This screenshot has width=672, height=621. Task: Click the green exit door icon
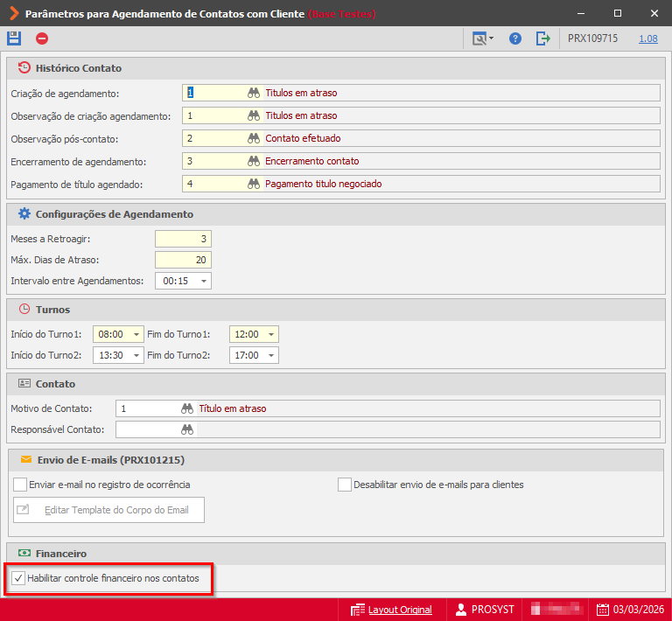[542, 38]
